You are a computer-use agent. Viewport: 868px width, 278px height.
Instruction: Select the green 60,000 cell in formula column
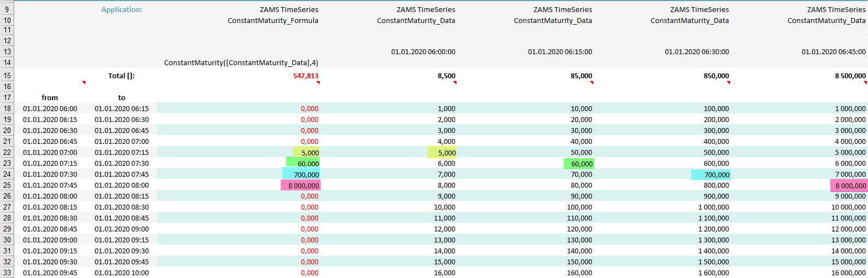(x=303, y=164)
